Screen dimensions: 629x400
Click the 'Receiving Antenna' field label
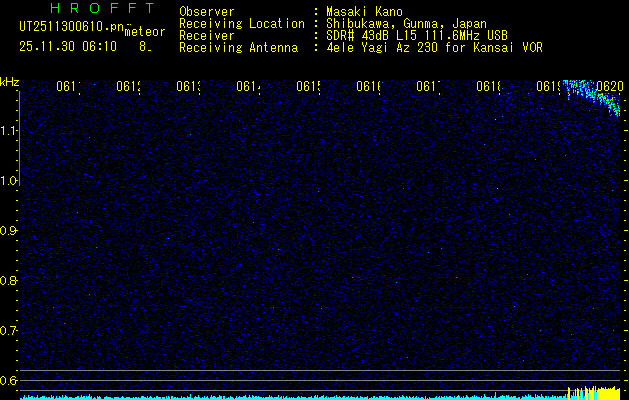click(x=238, y=48)
